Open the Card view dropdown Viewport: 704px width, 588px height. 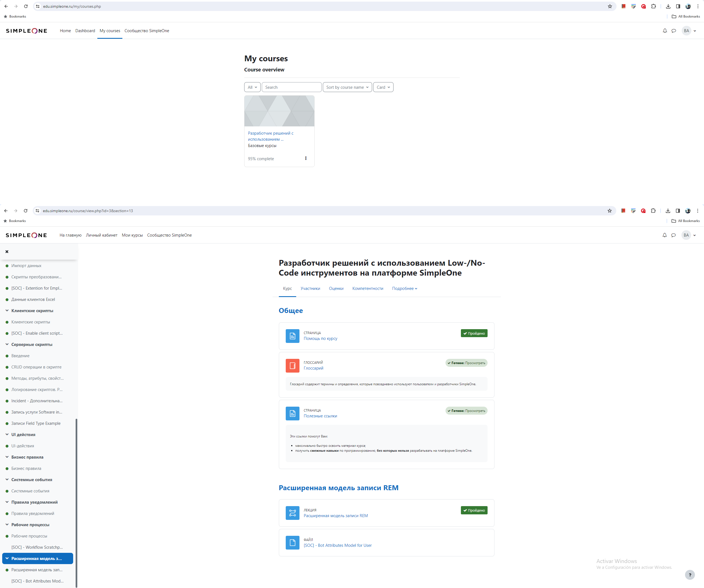[383, 87]
